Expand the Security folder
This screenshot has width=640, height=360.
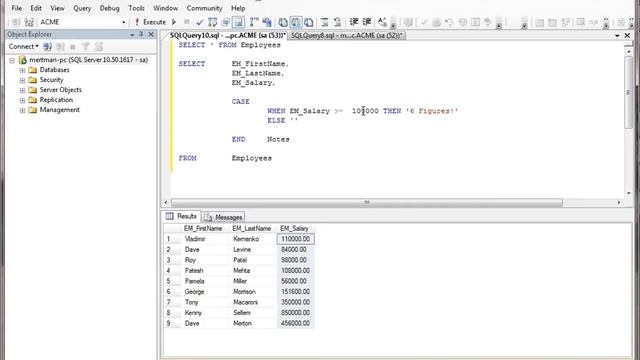[22, 80]
